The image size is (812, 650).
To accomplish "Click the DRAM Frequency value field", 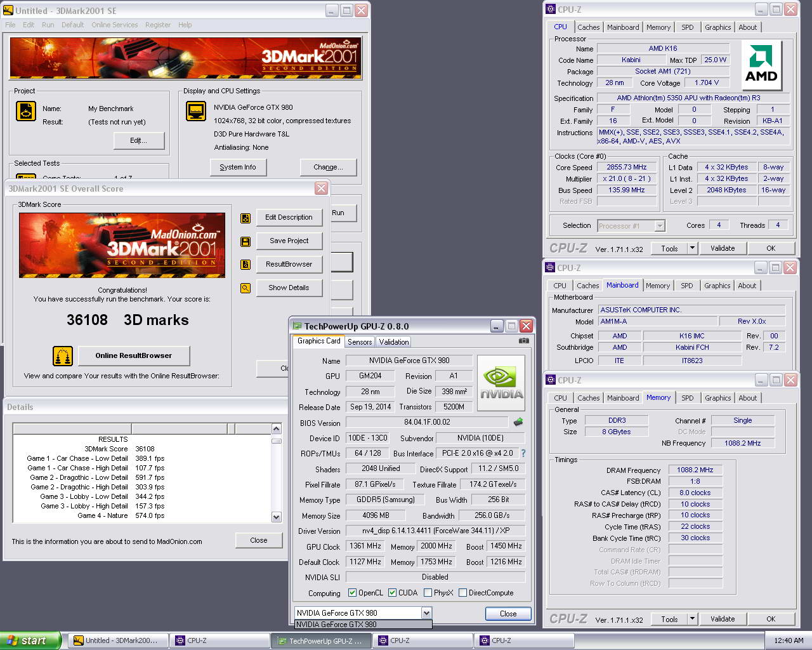I will coord(695,470).
